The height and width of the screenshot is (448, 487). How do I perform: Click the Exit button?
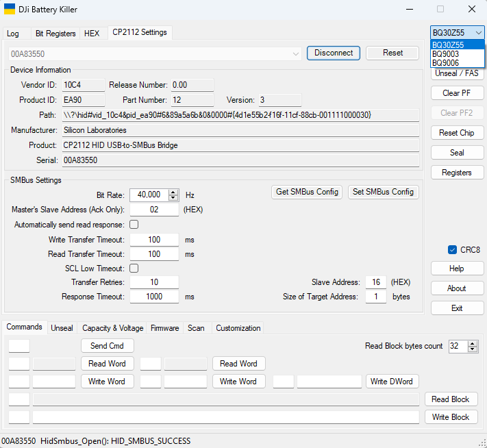[457, 308]
